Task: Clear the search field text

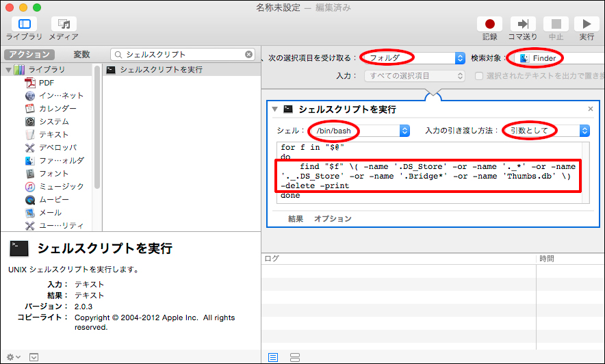Action: [249, 54]
